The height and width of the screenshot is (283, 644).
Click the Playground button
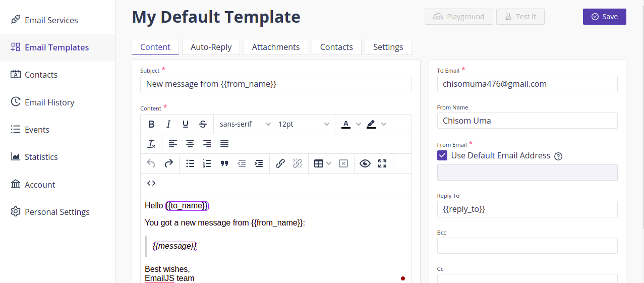pos(458,17)
